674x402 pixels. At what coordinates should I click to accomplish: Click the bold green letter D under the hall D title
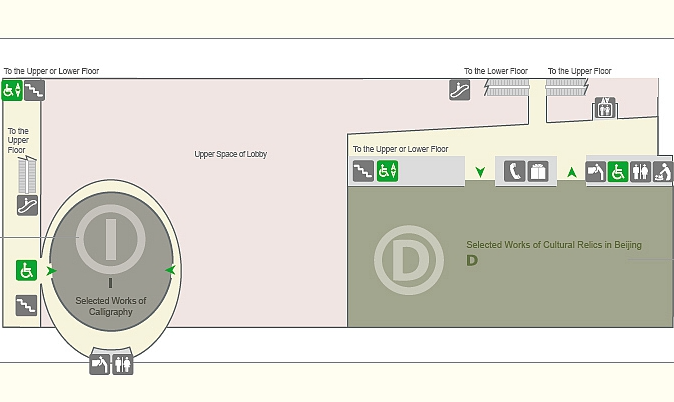(x=472, y=260)
